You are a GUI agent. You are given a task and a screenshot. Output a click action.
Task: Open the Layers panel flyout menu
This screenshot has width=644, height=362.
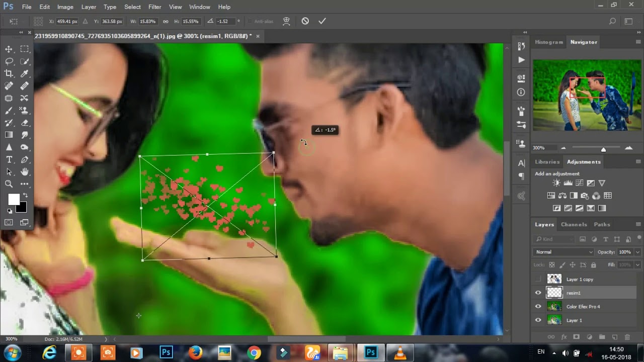[x=638, y=224]
